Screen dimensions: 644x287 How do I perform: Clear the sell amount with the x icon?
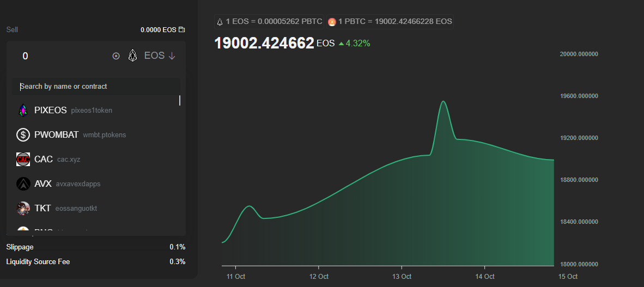tap(116, 56)
